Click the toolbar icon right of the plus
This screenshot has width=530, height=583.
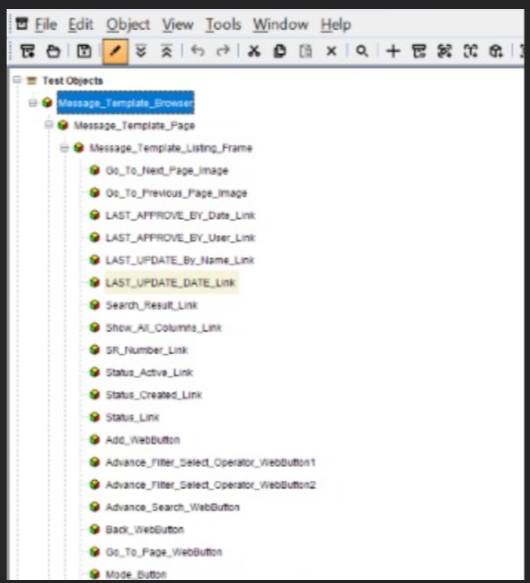pos(419,51)
